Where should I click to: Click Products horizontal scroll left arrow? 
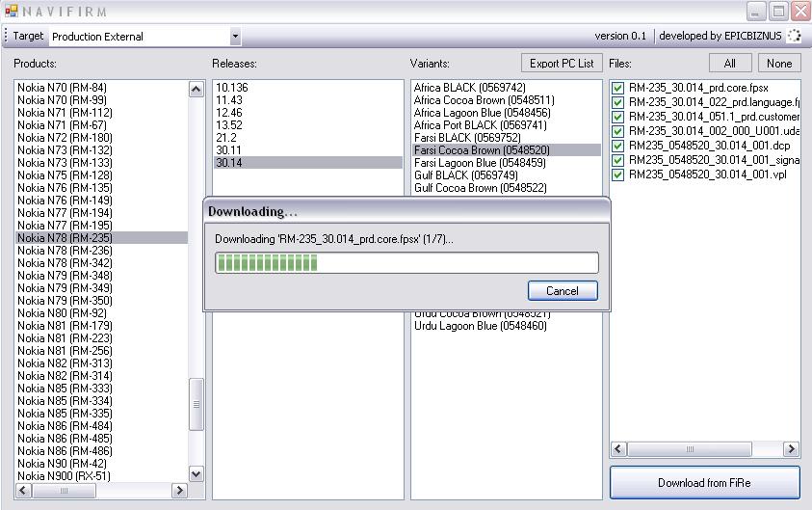(24, 491)
